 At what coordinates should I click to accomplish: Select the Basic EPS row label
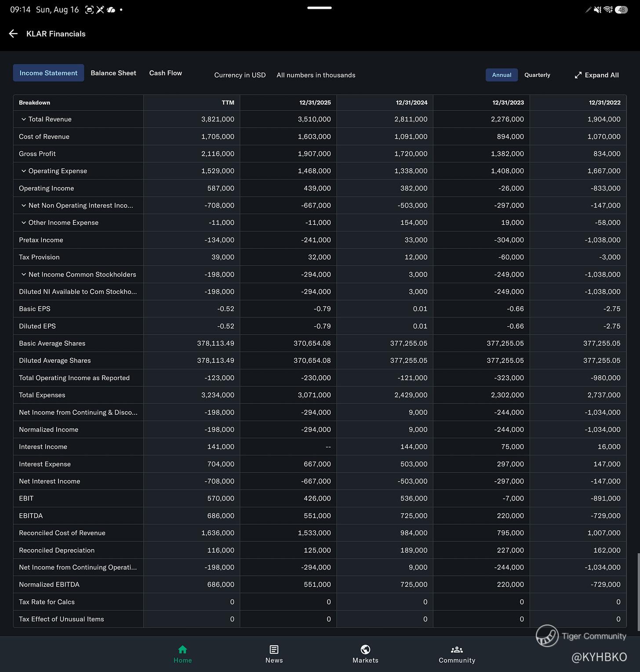(35, 309)
